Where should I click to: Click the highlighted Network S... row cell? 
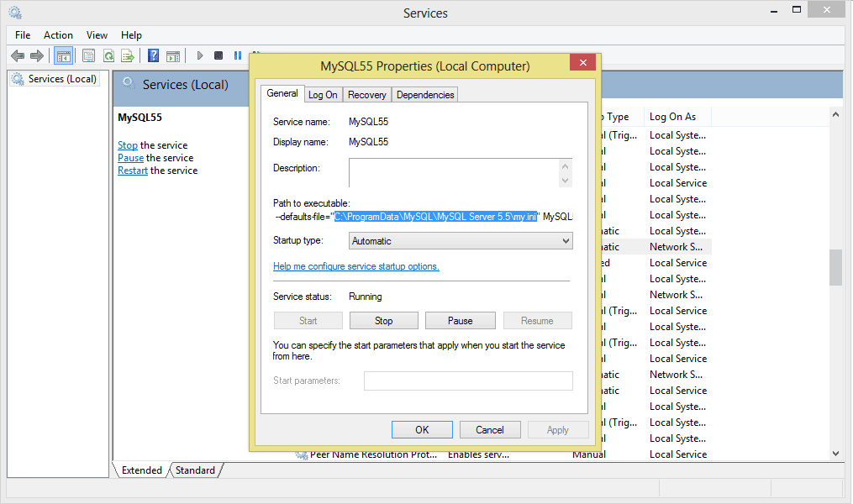pos(677,247)
